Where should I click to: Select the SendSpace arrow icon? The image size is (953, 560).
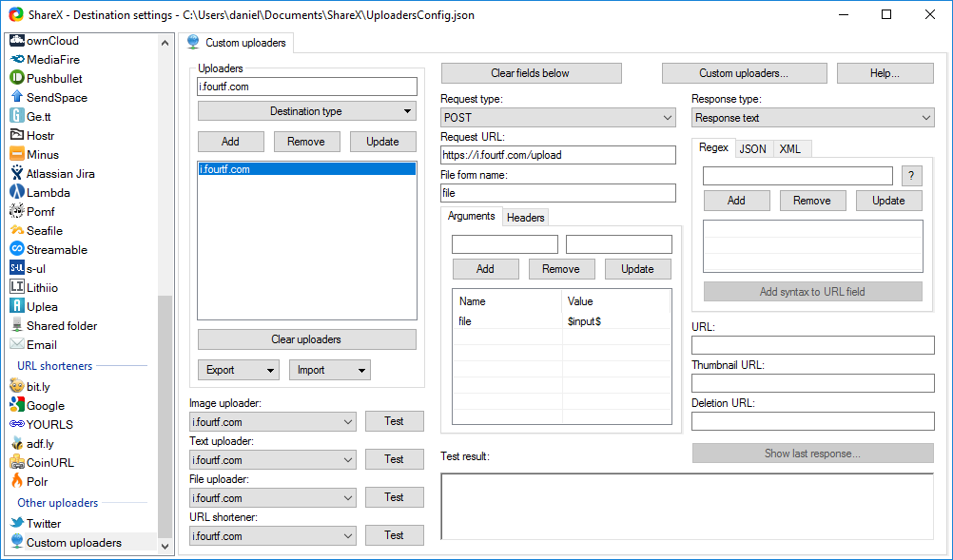pyautogui.click(x=17, y=97)
